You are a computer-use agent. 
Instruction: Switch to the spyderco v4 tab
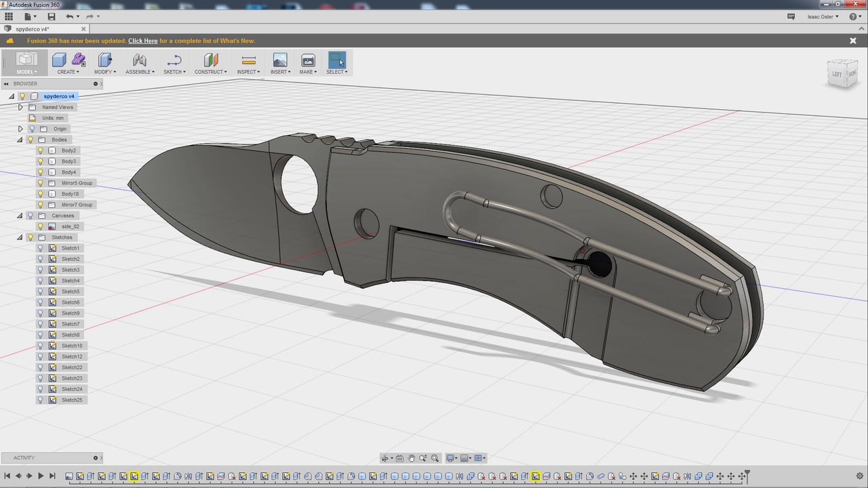click(x=33, y=29)
